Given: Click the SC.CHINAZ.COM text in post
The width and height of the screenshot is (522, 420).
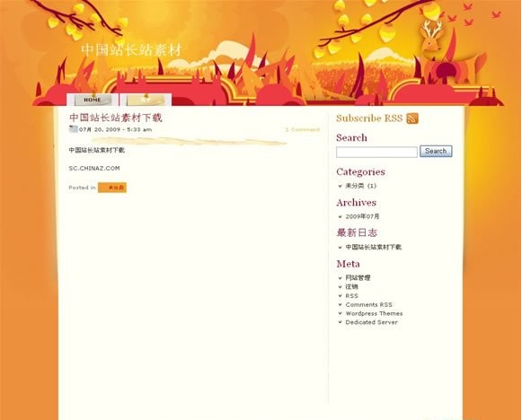Looking at the screenshot, I should (94, 168).
